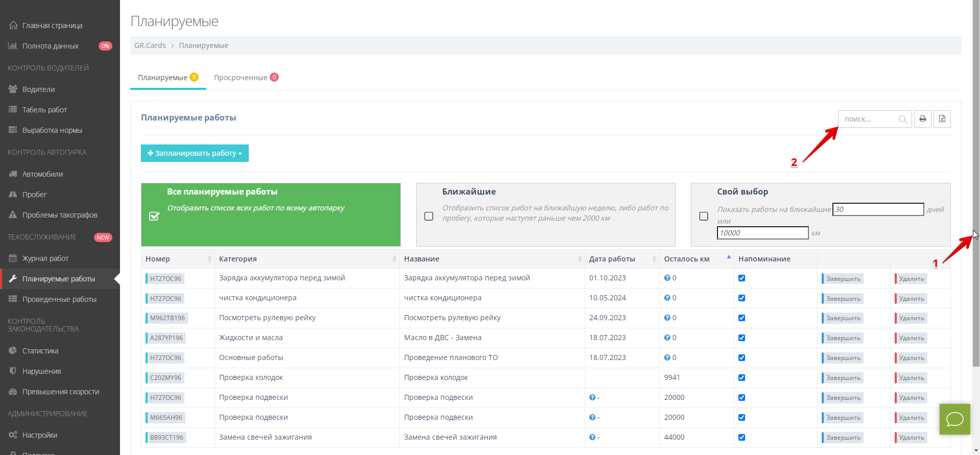This screenshot has width=980, height=455.
Task: Click the home icon for Главная страница
Action: 13,26
